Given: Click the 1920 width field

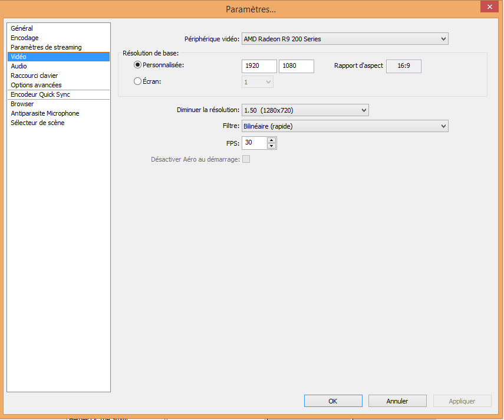Looking at the screenshot, I should click(259, 66).
